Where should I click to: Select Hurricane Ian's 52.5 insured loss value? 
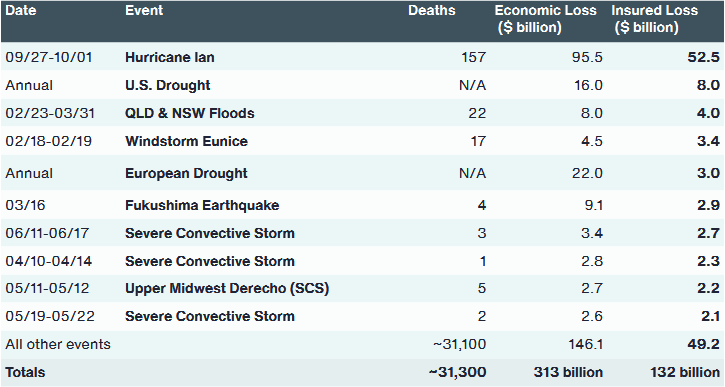point(703,57)
